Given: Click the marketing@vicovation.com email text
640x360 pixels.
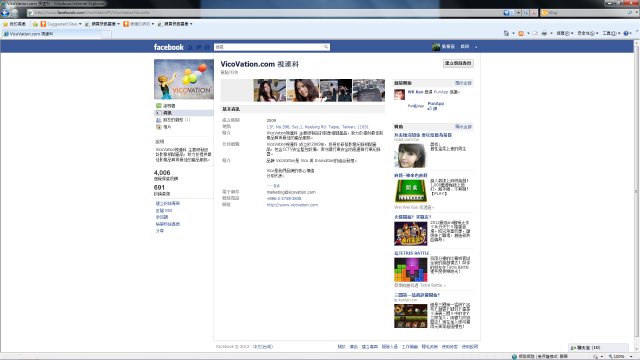Looking at the screenshot, I should pos(291,192).
